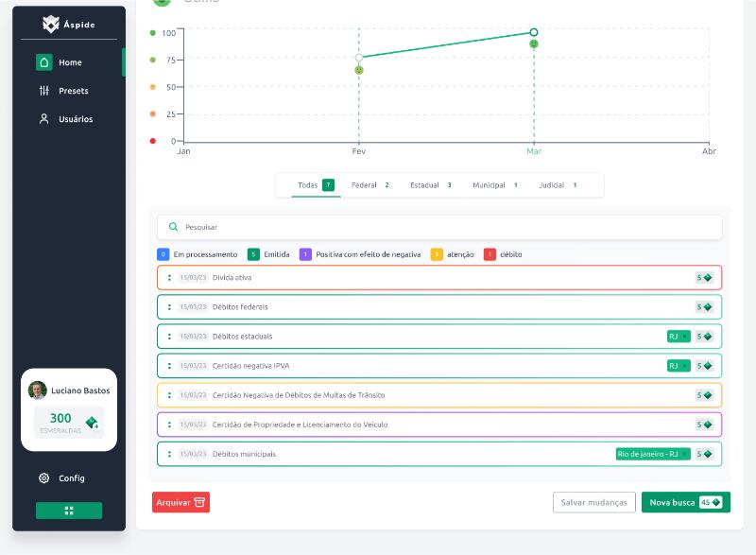The width and height of the screenshot is (756, 555).
Task: Select the Municipal tab
Action: [x=495, y=185]
